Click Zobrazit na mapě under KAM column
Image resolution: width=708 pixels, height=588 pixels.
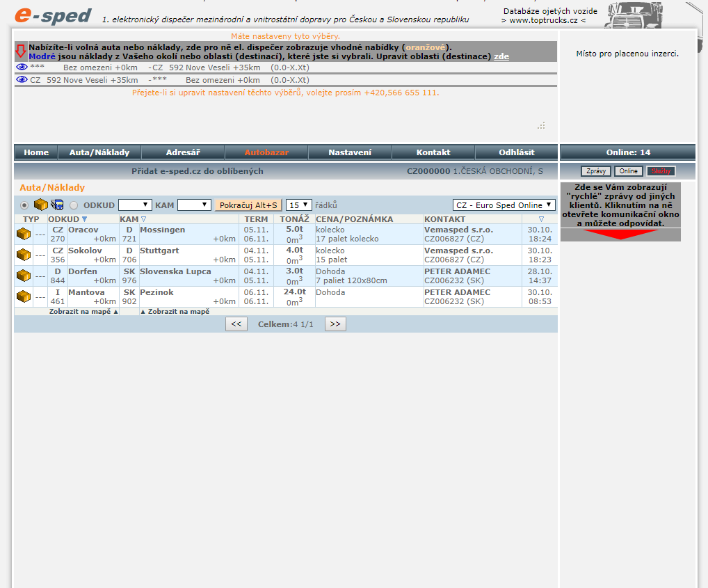click(x=175, y=312)
